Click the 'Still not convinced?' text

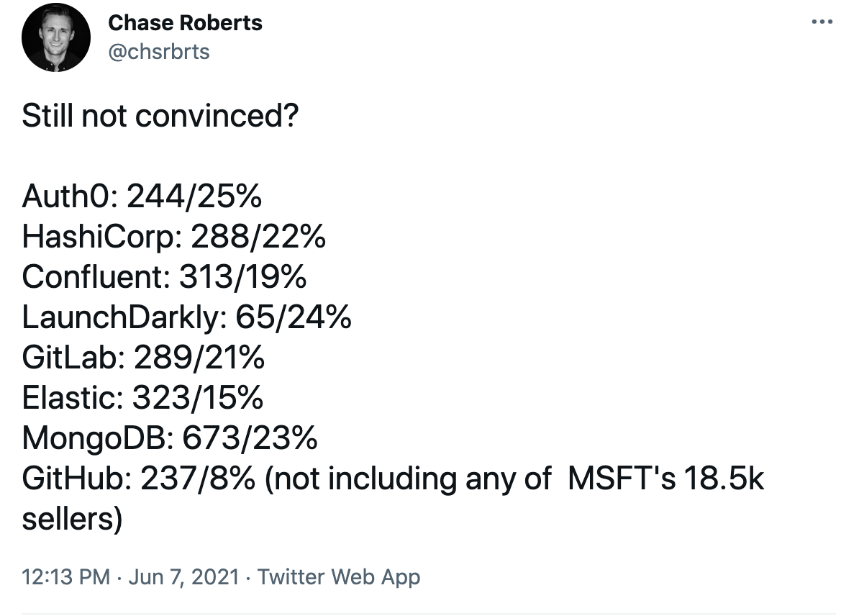point(160,116)
